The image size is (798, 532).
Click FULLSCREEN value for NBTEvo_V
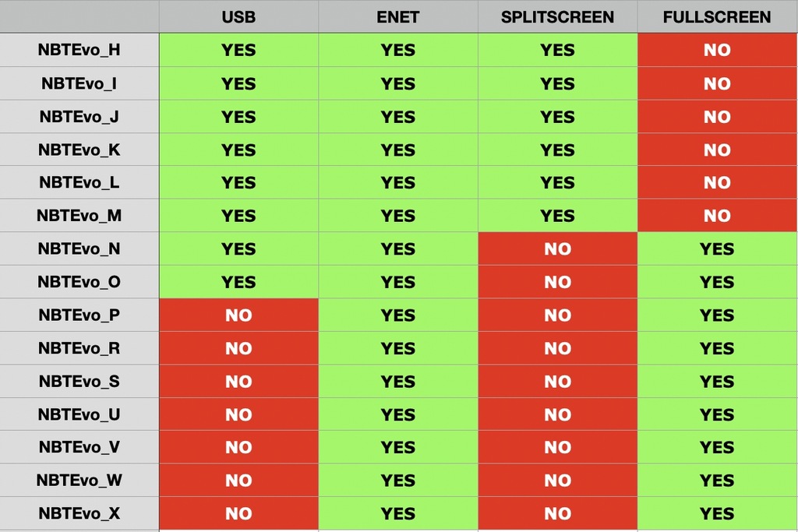coord(717,448)
